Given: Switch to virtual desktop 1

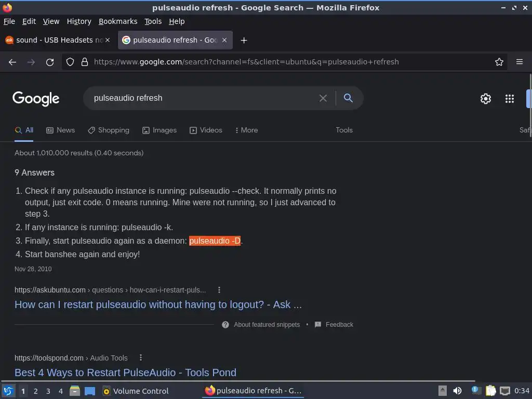Looking at the screenshot, I should click(23, 391).
